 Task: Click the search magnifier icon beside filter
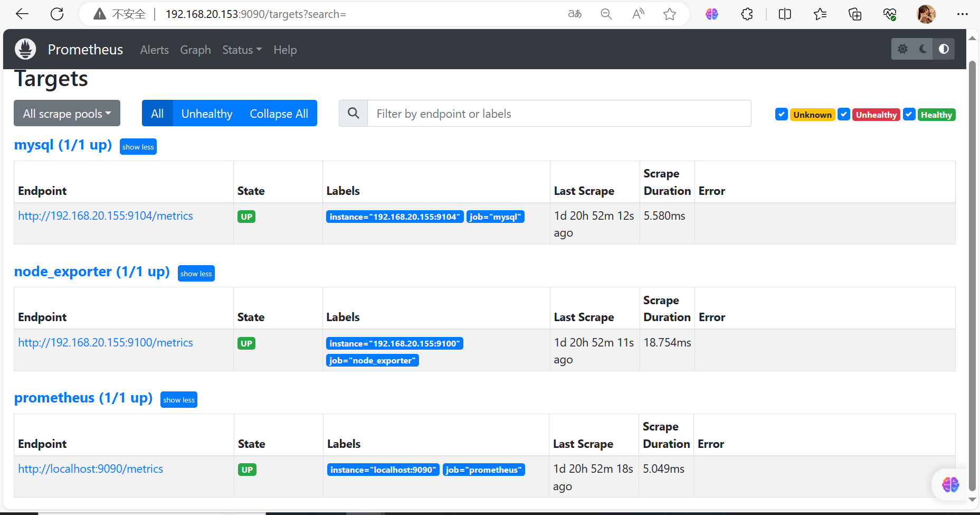click(x=354, y=114)
